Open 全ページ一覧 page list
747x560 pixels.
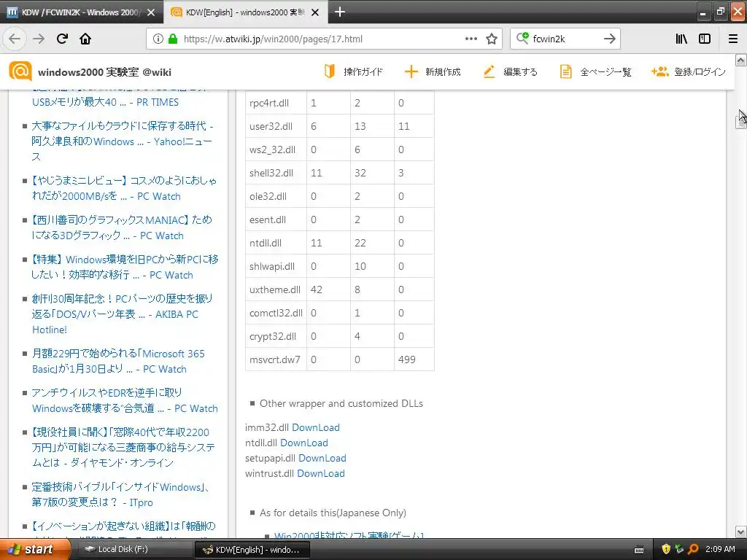point(595,71)
